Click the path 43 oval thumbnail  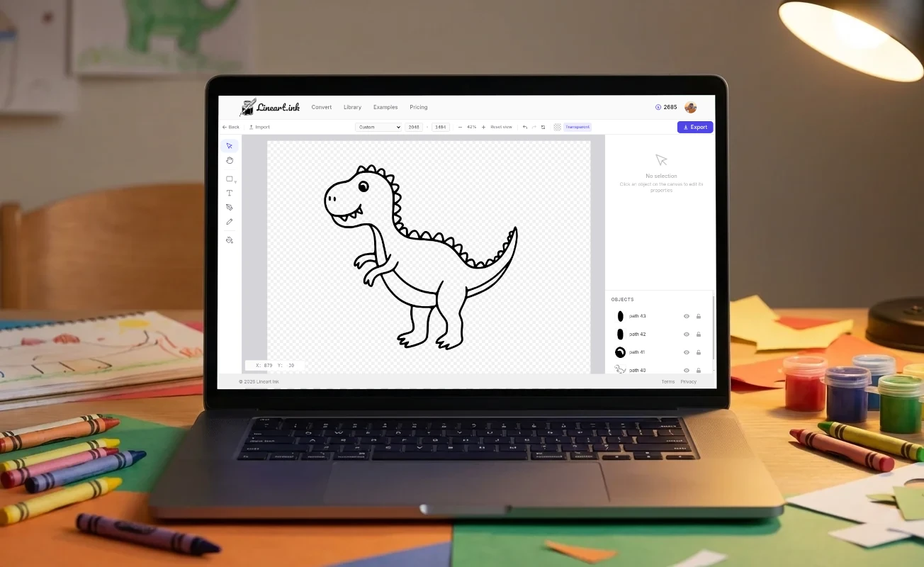pos(620,316)
